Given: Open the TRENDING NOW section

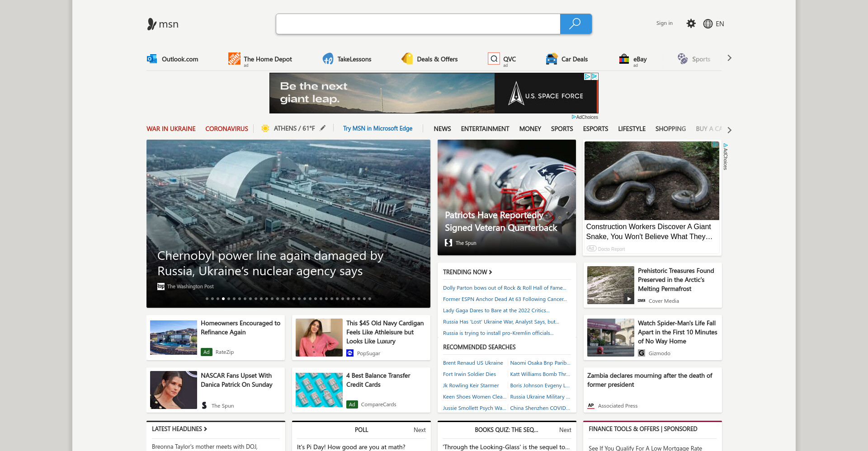Looking at the screenshot, I should pyautogui.click(x=467, y=272).
